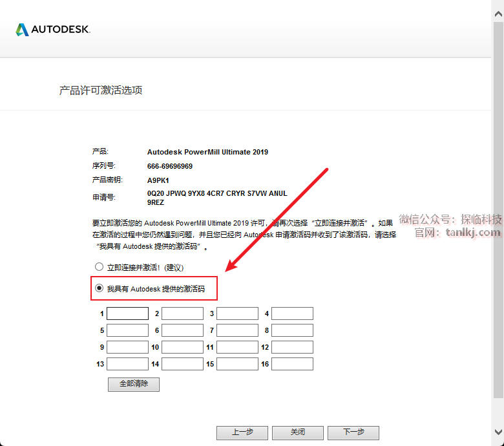Click the scrollbar up arrow
Image resolution: width=504 pixels, height=446 pixels.
click(x=498, y=14)
